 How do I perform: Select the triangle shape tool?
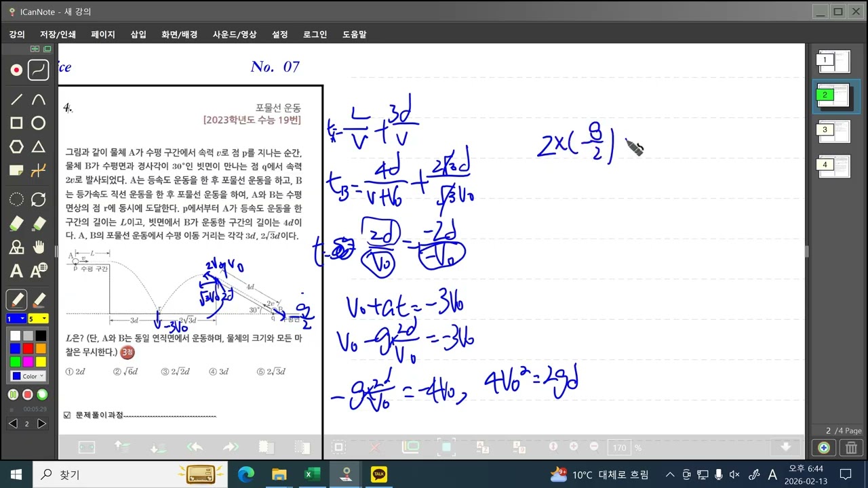pos(39,146)
